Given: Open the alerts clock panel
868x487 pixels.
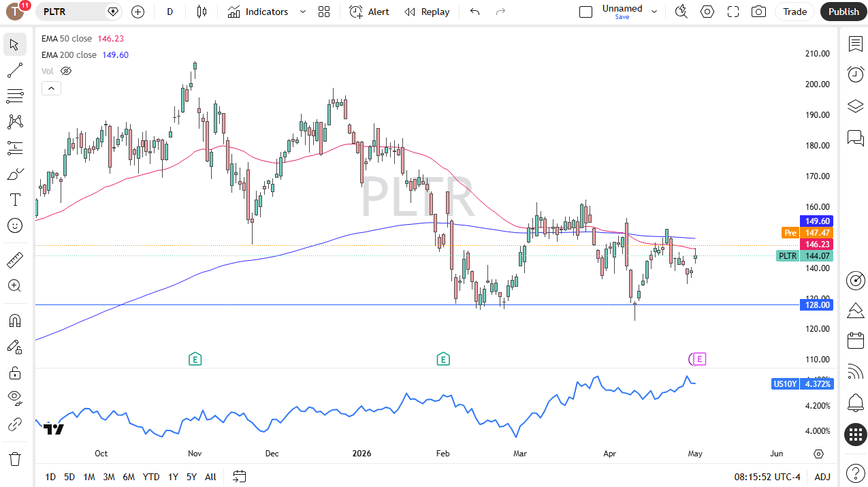Looking at the screenshot, I should [855, 74].
